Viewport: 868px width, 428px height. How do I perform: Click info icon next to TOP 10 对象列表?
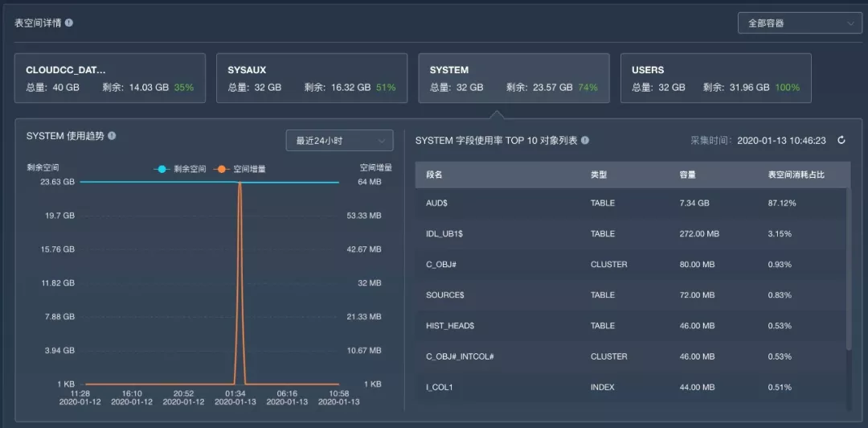pyautogui.click(x=585, y=140)
